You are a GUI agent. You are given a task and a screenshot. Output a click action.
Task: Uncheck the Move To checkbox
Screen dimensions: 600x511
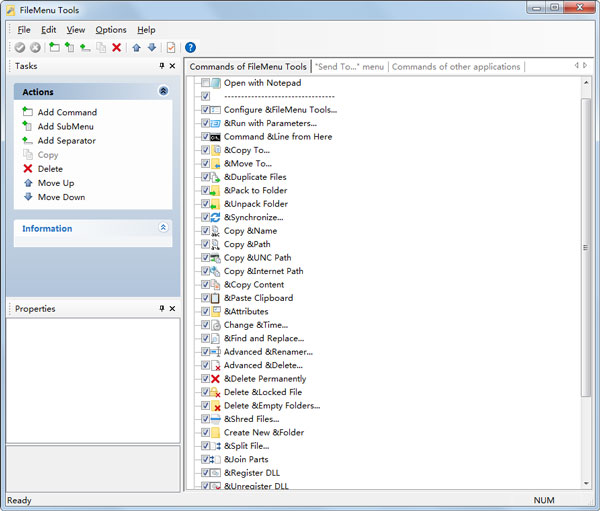[x=205, y=163]
